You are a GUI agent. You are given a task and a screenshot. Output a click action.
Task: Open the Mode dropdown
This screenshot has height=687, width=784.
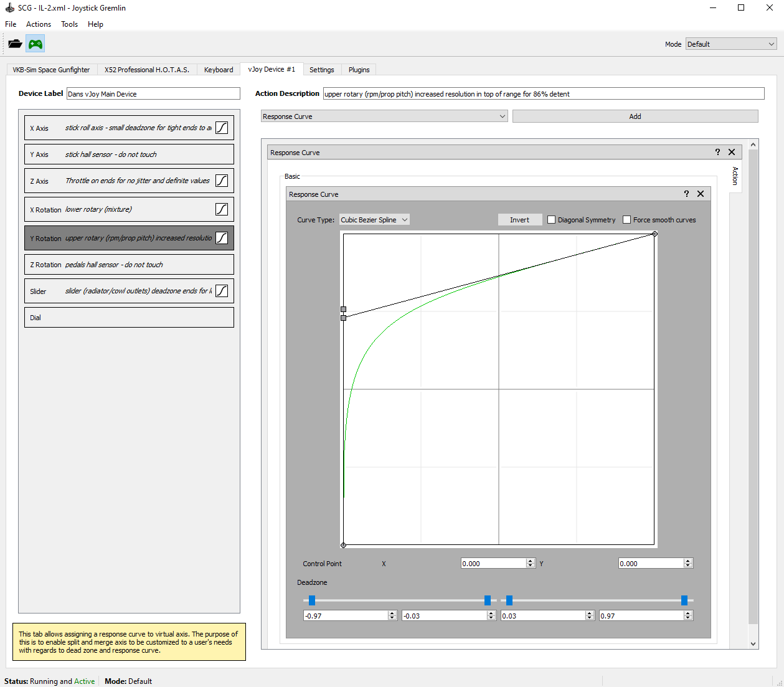tap(730, 44)
